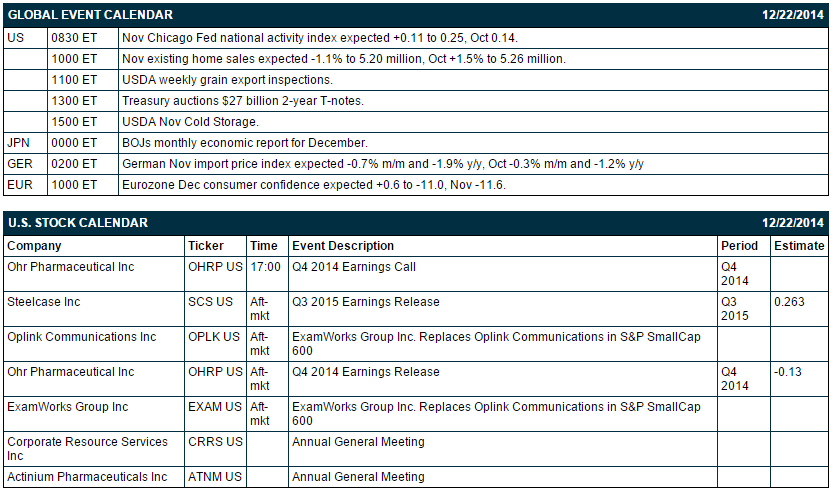
Task: Click the U.S. STOCK CALENDAR header title
Action: pyautogui.click(x=78, y=223)
